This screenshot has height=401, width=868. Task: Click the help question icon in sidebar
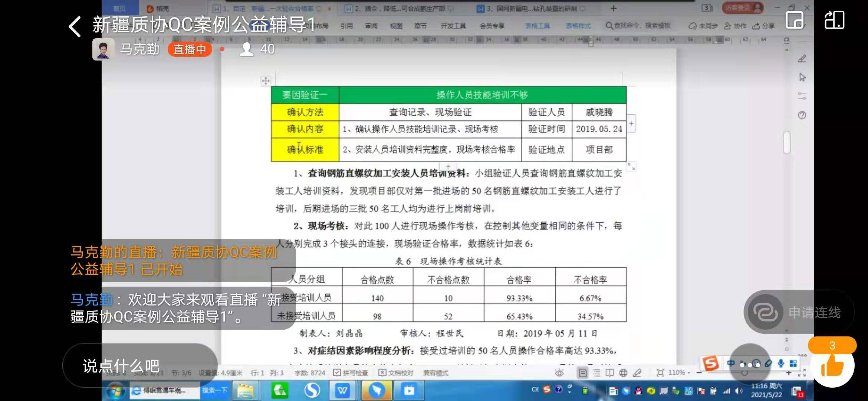[x=802, y=115]
